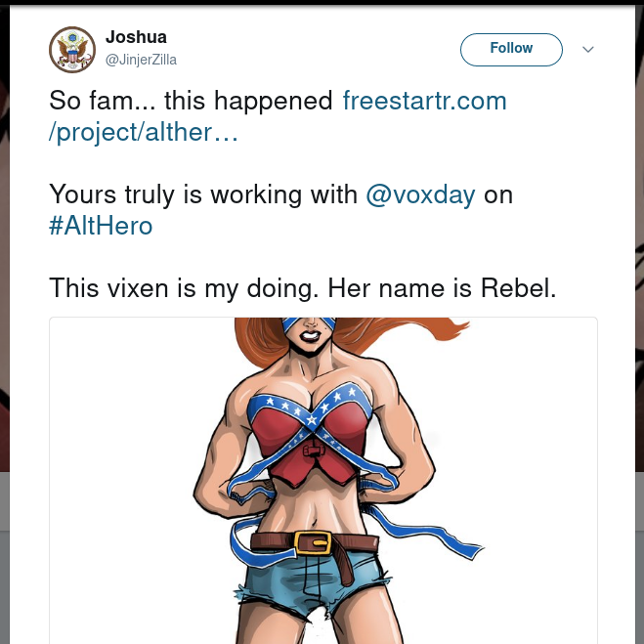Screen dimensions: 644x644
Task: Click the /project/alther… link continuation
Action: (144, 133)
